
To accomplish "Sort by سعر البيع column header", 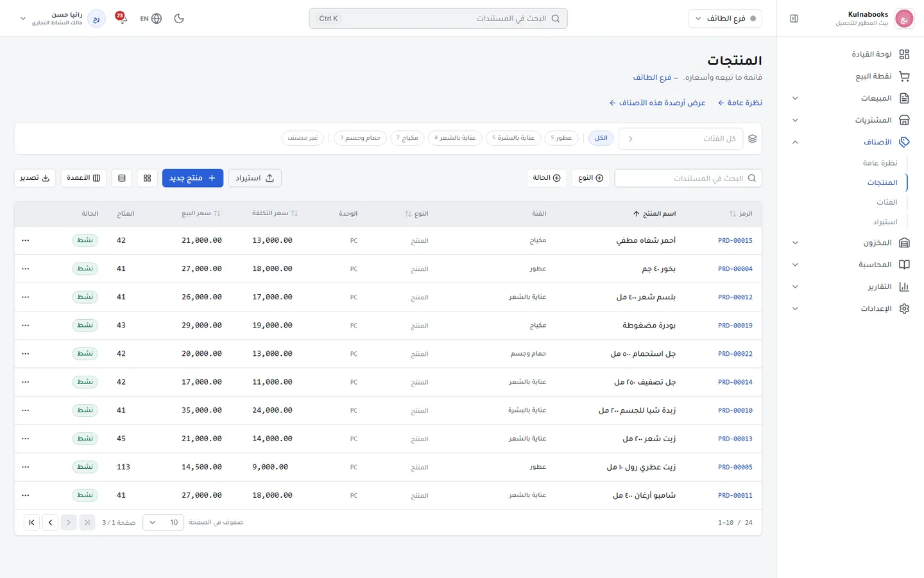I will 201,214.
